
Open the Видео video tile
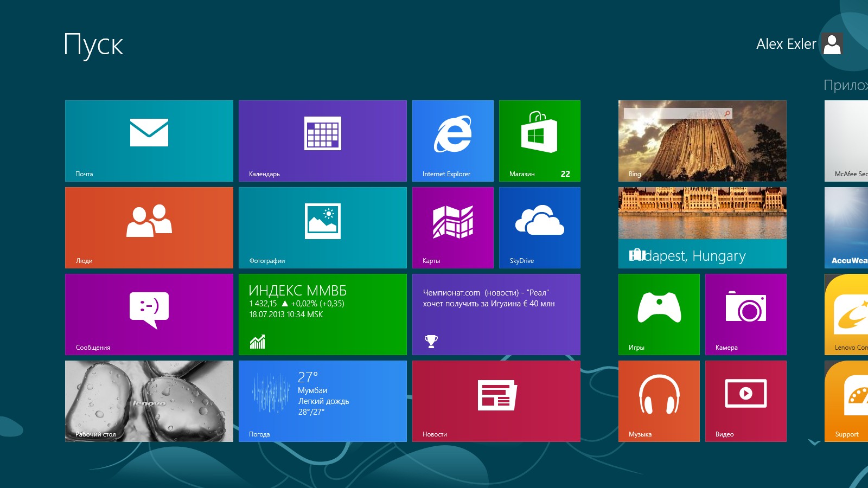click(x=746, y=401)
